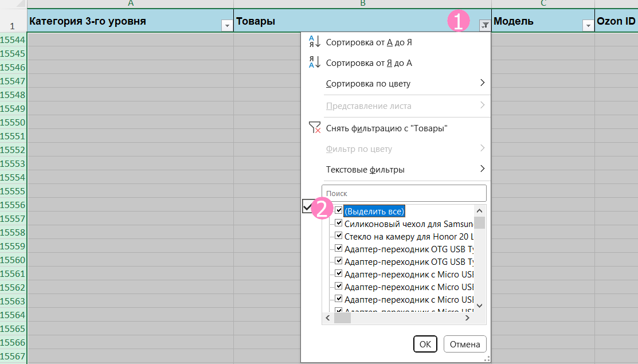Click the filter list scroll-up arrow
638x364 pixels.
click(x=479, y=211)
